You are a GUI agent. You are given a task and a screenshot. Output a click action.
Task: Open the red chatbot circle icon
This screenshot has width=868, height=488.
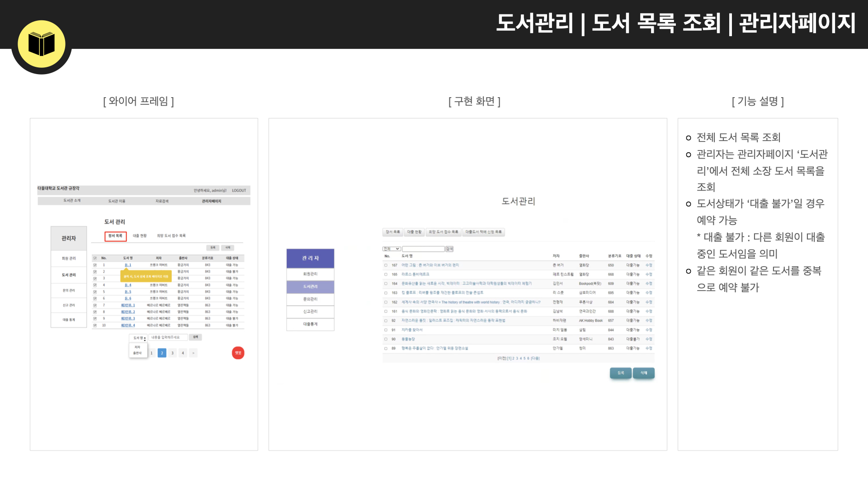[238, 353]
